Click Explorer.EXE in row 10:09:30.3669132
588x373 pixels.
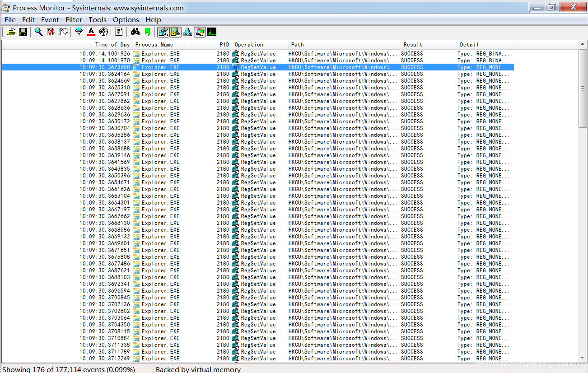[x=160, y=237]
